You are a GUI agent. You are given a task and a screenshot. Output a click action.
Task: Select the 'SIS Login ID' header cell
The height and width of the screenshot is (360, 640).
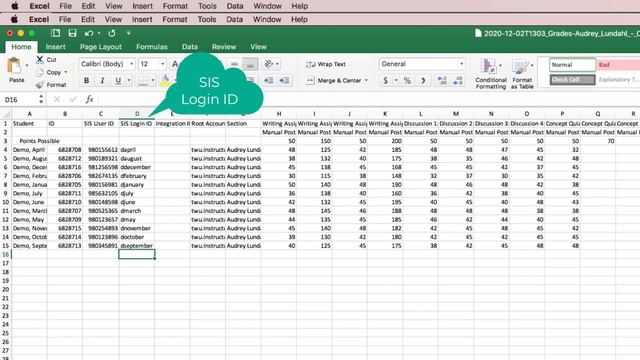[x=137, y=123]
